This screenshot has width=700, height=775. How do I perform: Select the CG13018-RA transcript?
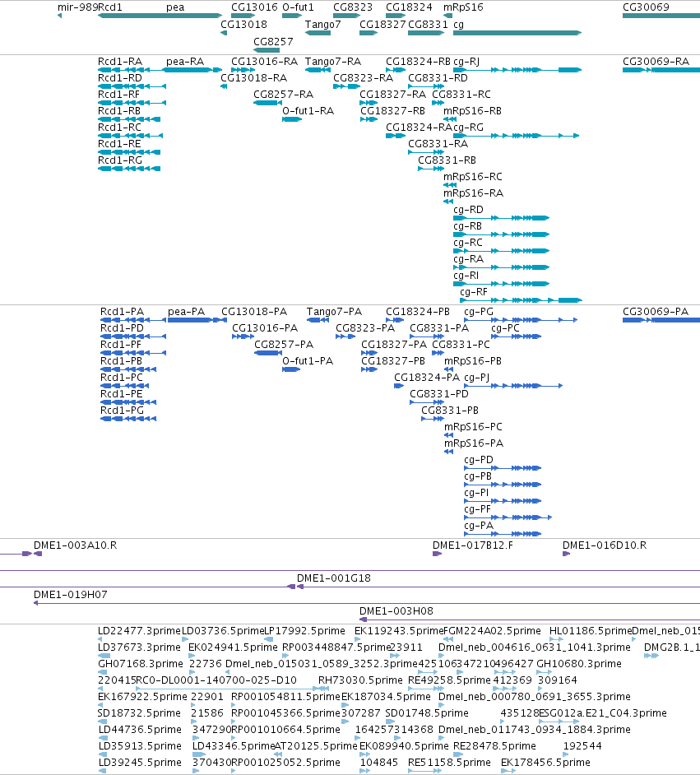pos(253,78)
